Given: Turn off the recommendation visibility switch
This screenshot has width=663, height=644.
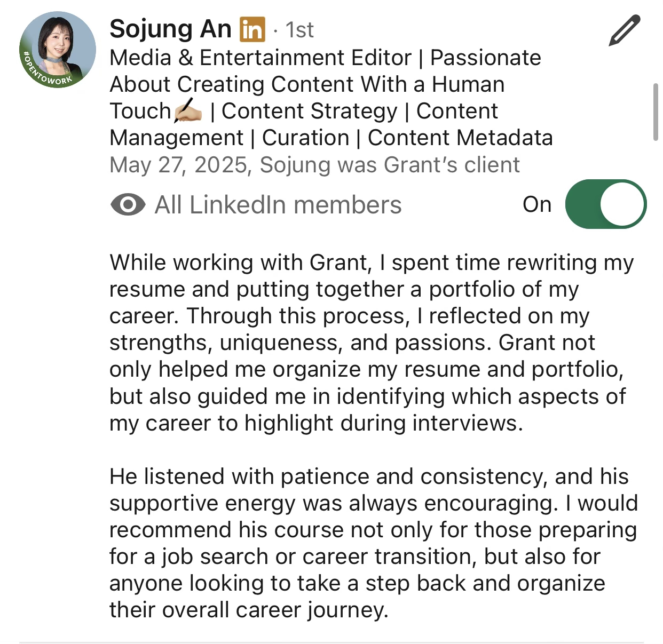Looking at the screenshot, I should tap(605, 204).
